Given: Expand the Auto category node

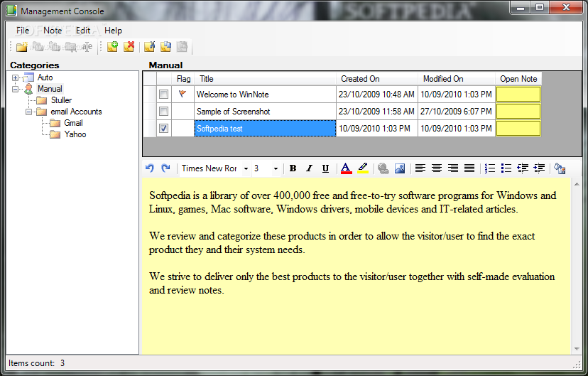Looking at the screenshot, I should [x=15, y=77].
